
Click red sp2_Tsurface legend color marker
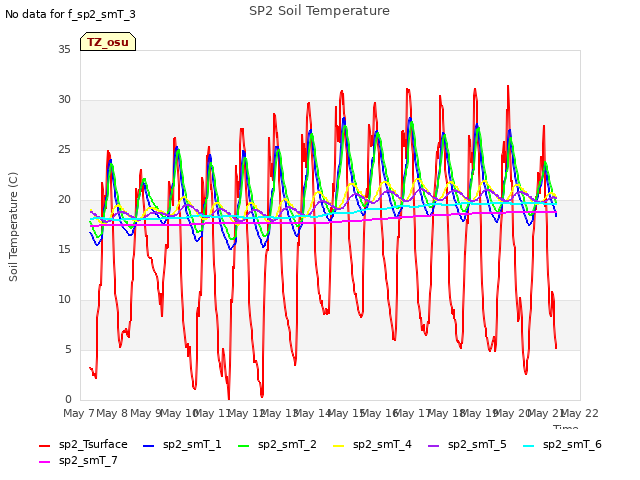click(x=44, y=446)
